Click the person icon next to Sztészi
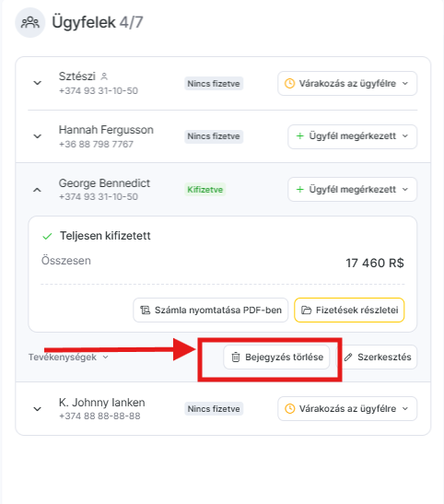444x504 pixels. pyautogui.click(x=104, y=76)
